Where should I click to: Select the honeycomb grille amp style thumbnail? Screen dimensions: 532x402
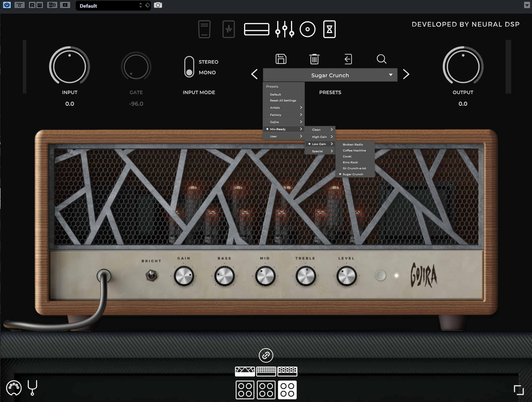pos(287,371)
